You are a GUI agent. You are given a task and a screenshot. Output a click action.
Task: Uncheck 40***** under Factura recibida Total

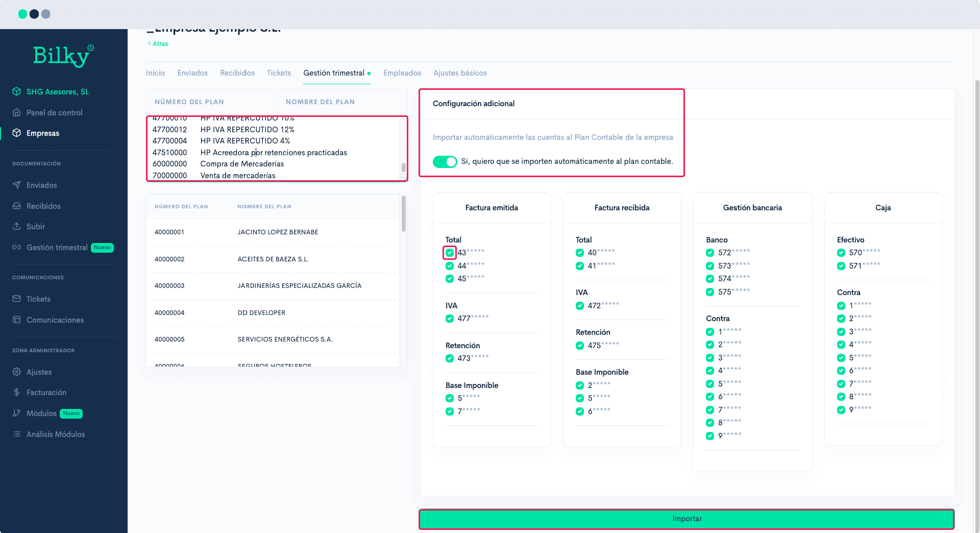[580, 253]
